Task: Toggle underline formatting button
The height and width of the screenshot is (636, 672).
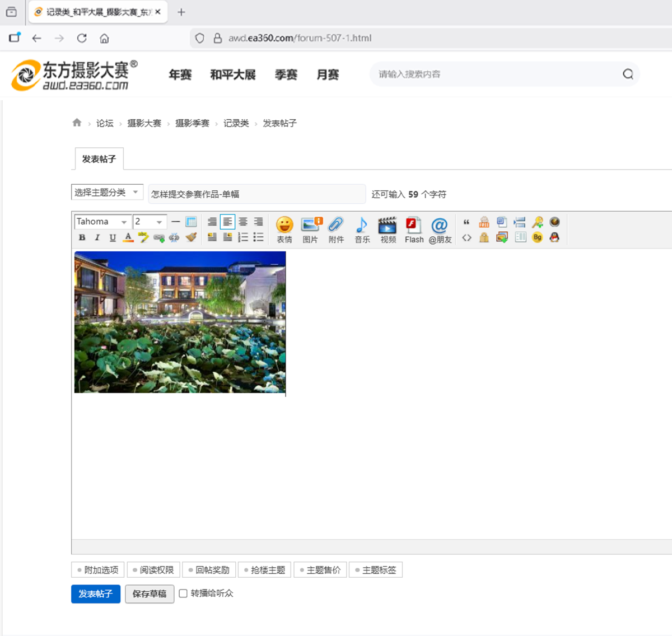Action: click(113, 237)
